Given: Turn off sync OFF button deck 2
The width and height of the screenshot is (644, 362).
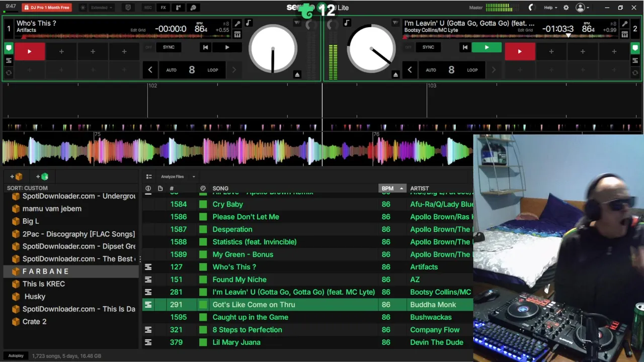Looking at the screenshot, I should pos(408,47).
